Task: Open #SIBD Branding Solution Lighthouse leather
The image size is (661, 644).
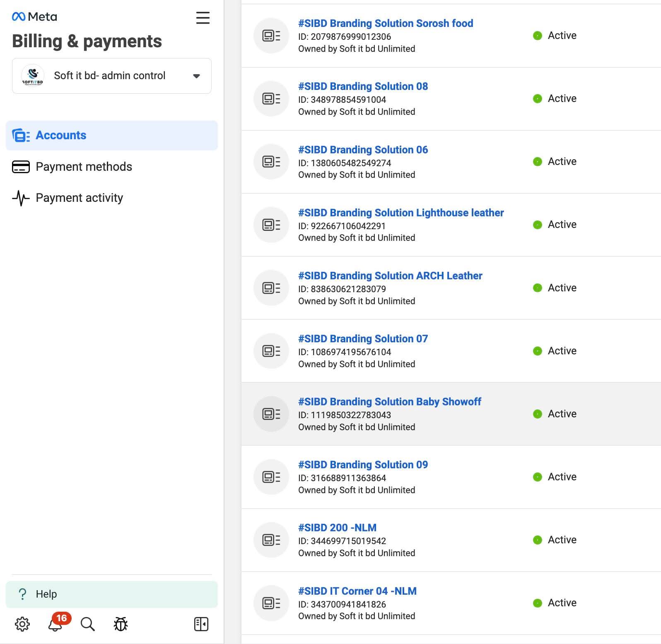Action: point(401,213)
